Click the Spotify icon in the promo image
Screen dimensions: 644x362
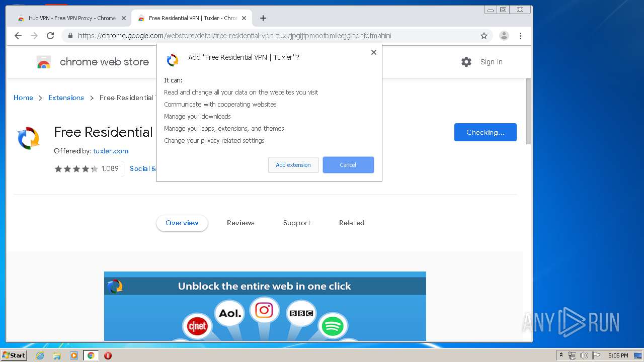point(332,326)
